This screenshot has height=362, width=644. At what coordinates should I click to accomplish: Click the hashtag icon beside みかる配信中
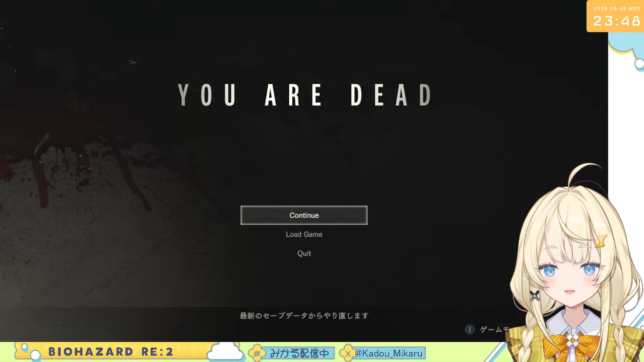[x=257, y=353]
